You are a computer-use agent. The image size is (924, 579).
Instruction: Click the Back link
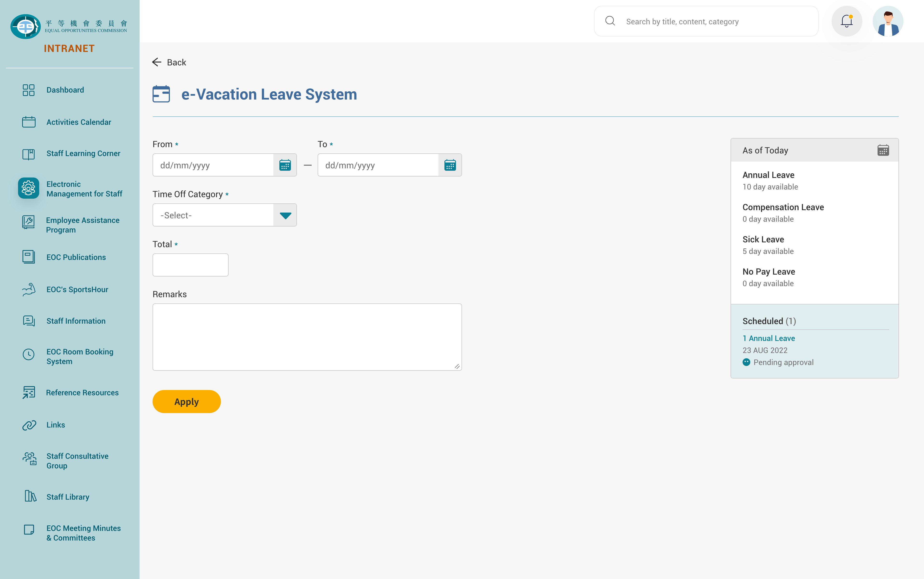click(x=176, y=63)
